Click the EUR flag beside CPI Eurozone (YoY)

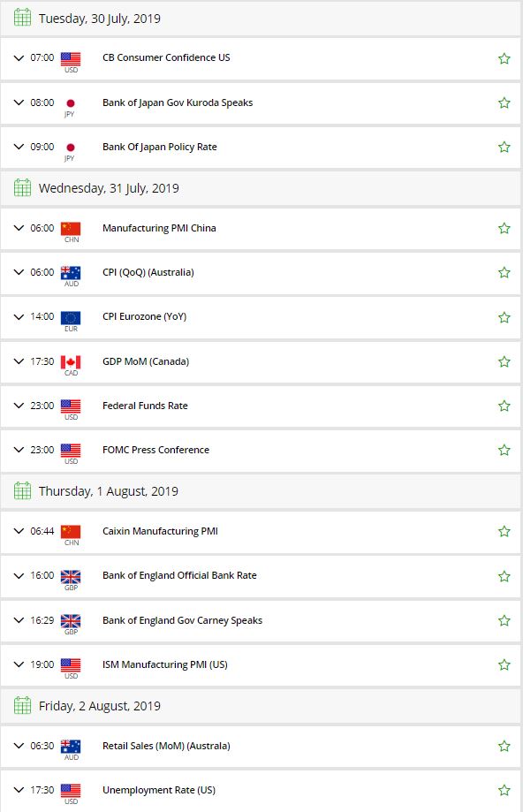pyautogui.click(x=70, y=315)
